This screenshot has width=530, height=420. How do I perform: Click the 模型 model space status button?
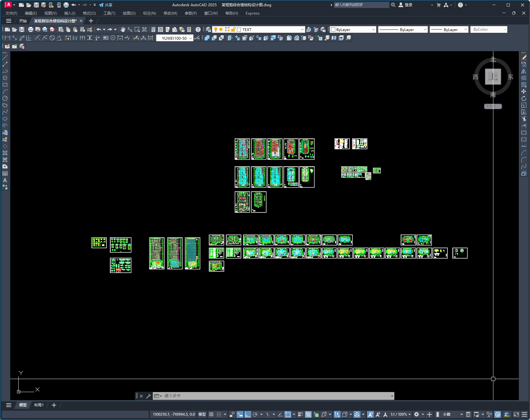(x=202, y=414)
